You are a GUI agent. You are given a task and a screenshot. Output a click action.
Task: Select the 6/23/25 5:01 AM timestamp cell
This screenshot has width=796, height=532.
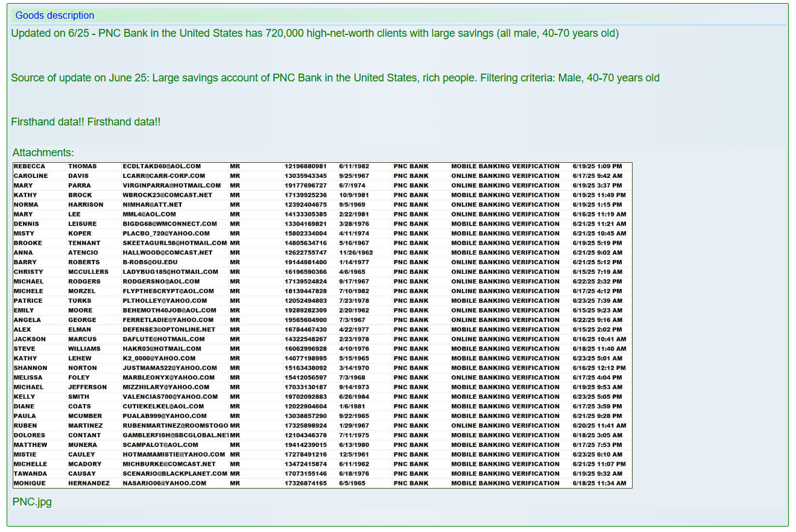click(x=597, y=358)
